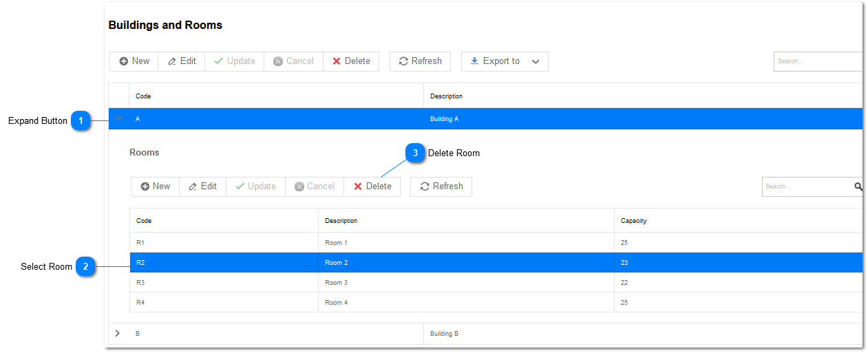Image resolution: width=868 pixels, height=353 pixels.
Task: Sort buildings by Code column header
Action: [143, 96]
